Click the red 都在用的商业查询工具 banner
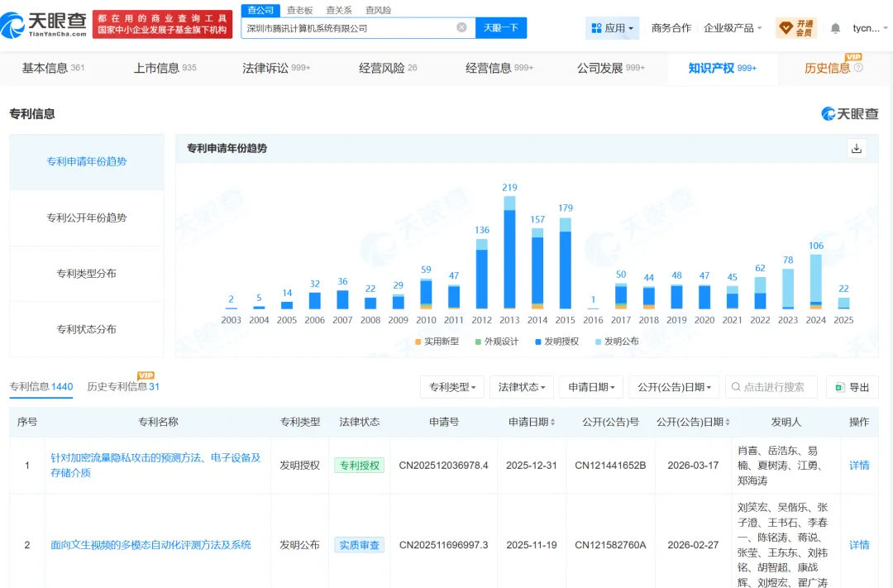This screenshot has height=588, width=893. (x=162, y=24)
